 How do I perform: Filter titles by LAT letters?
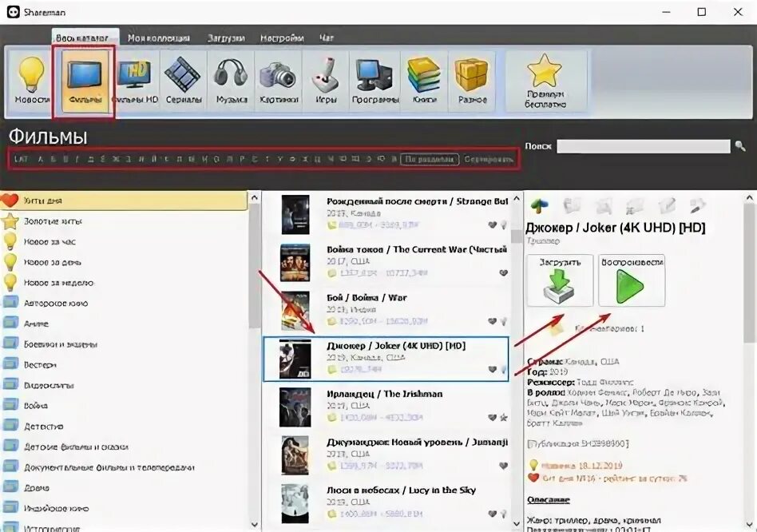[21, 159]
